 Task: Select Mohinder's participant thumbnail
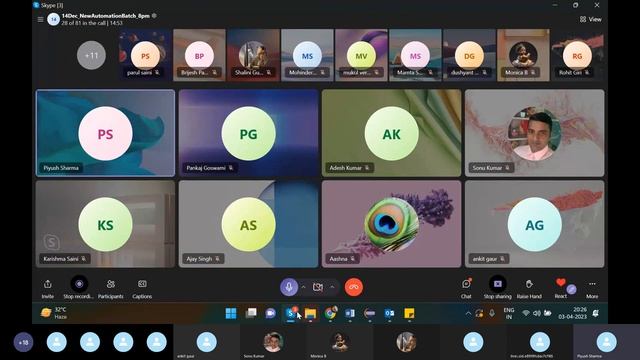[307, 55]
